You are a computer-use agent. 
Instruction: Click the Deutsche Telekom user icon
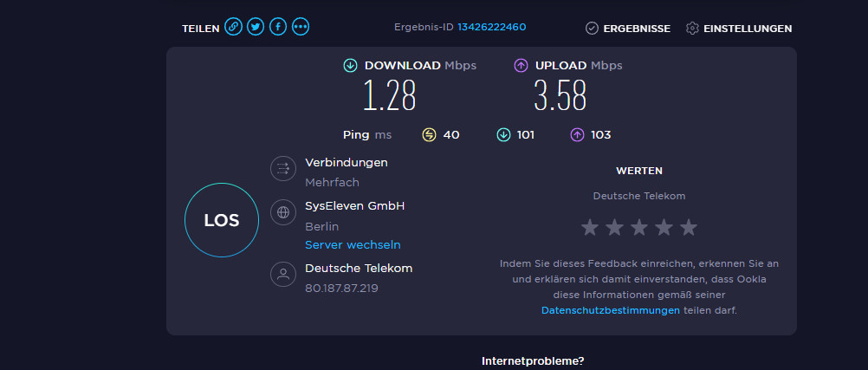(x=282, y=275)
